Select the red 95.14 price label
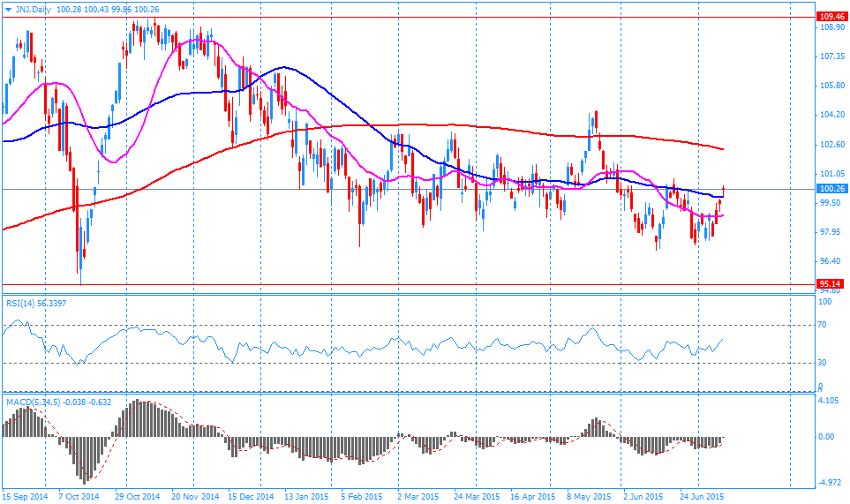 click(831, 284)
